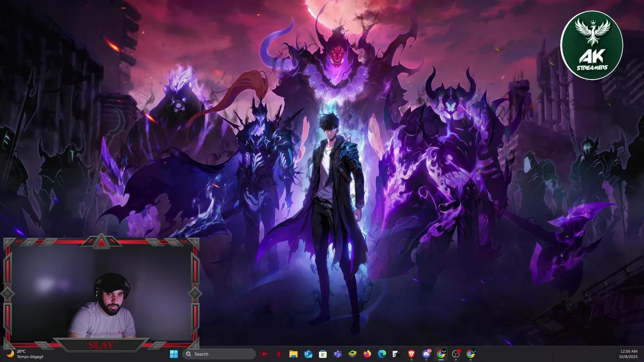Open Outlook from the taskbar
The width and height of the screenshot is (644, 362).
point(308,354)
